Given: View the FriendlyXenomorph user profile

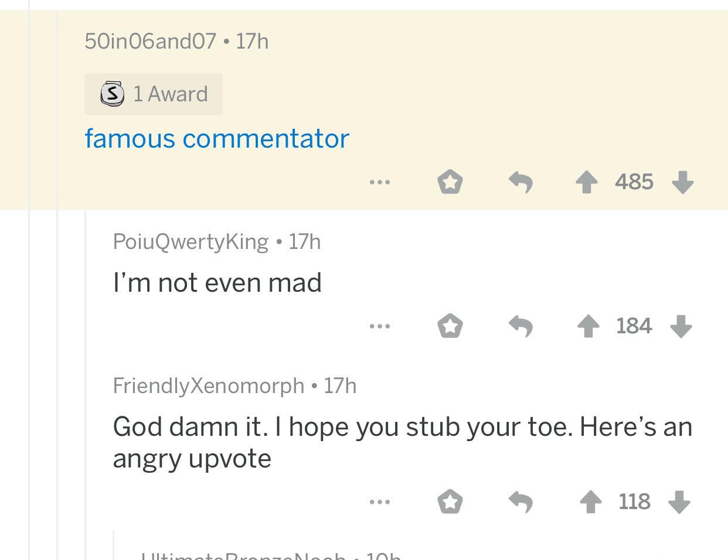Looking at the screenshot, I should pyautogui.click(x=209, y=385).
